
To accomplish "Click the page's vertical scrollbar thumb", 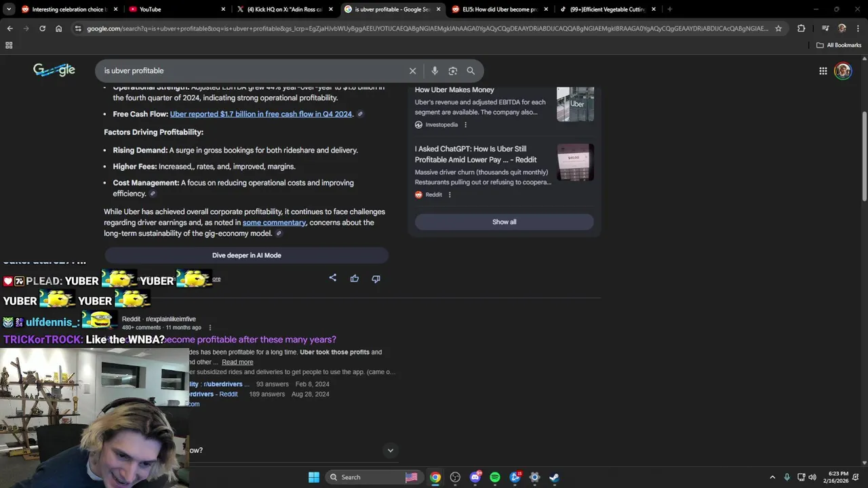I will tap(864, 156).
